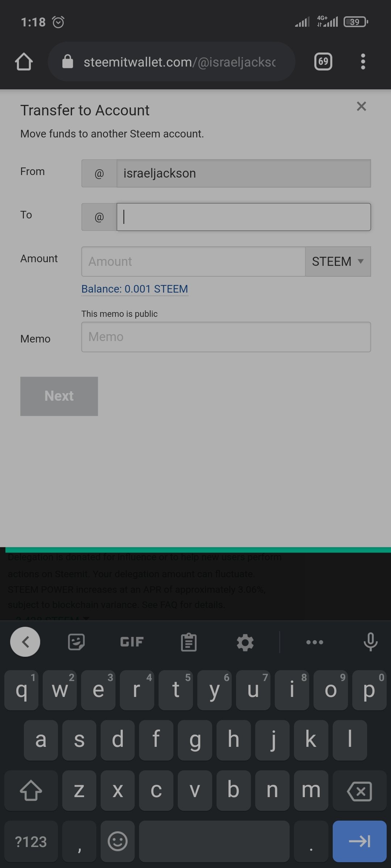
Task: Tap the steemitwallet.com URL bar
Action: (x=172, y=61)
